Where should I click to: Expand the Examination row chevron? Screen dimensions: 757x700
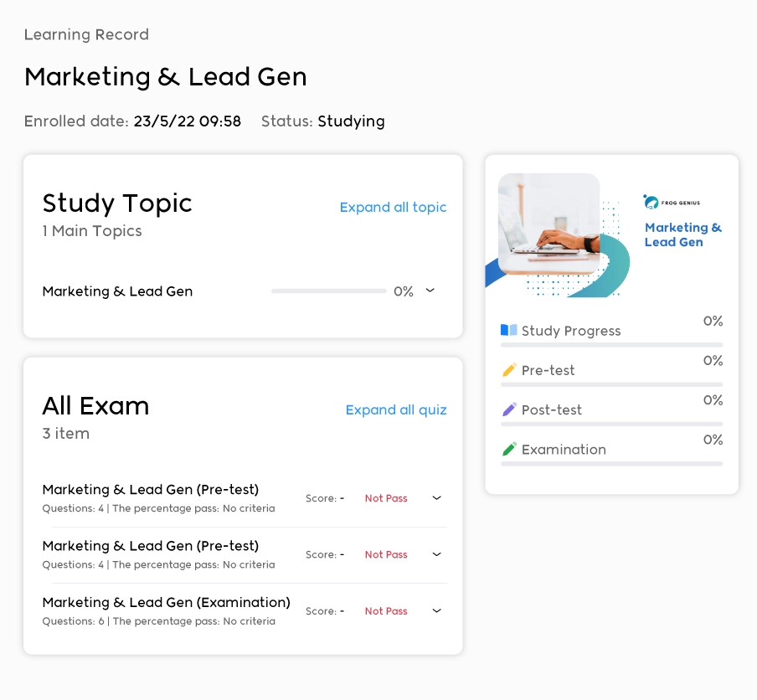click(436, 610)
